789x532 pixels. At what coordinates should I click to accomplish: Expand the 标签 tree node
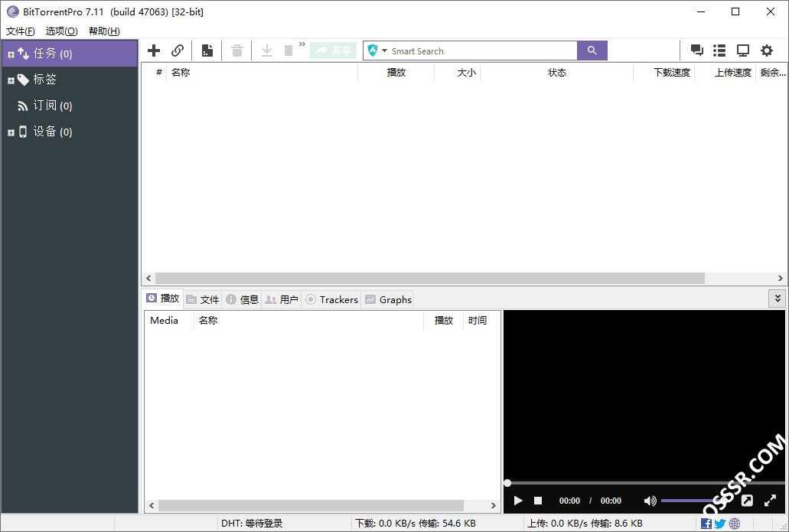(x=11, y=80)
